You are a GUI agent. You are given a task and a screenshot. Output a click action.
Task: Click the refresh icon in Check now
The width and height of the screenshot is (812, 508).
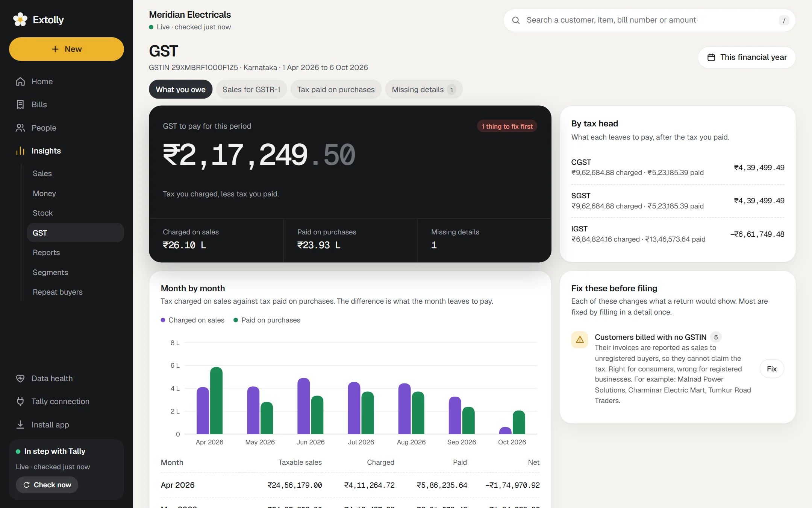pyautogui.click(x=27, y=485)
